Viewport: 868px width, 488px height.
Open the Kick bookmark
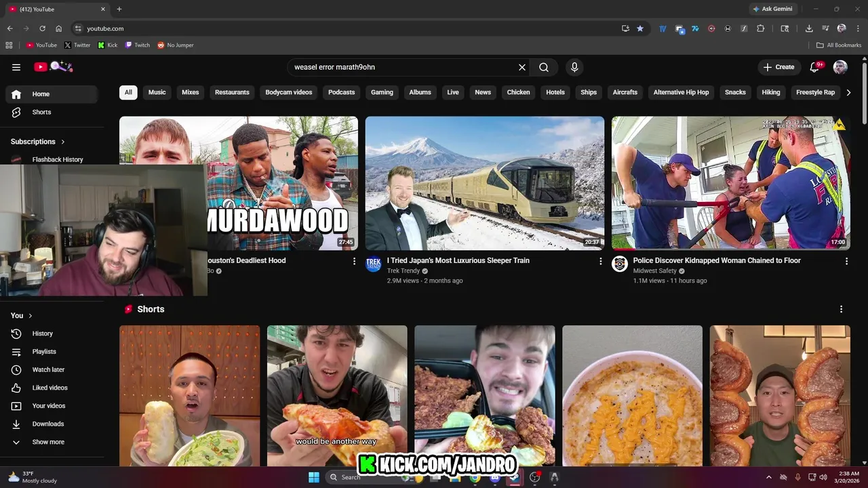(x=108, y=45)
